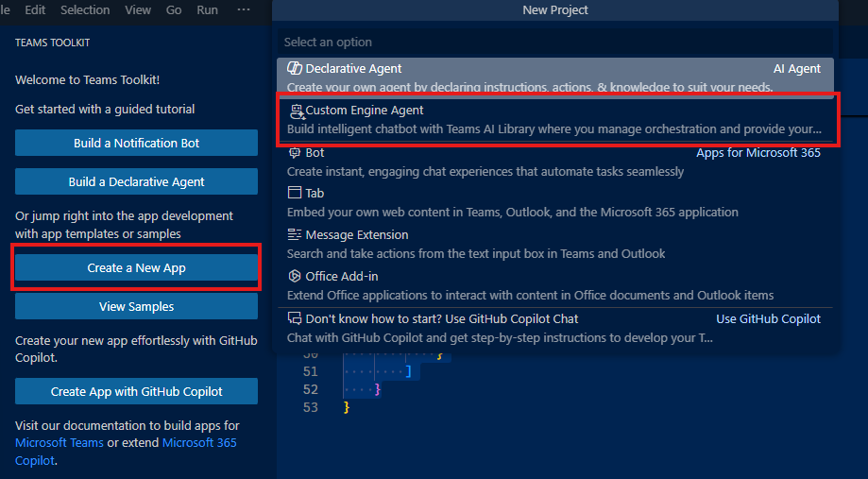This screenshot has height=479, width=868.
Task: Open the Go menu
Action: pyautogui.click(x=174, y=10)
